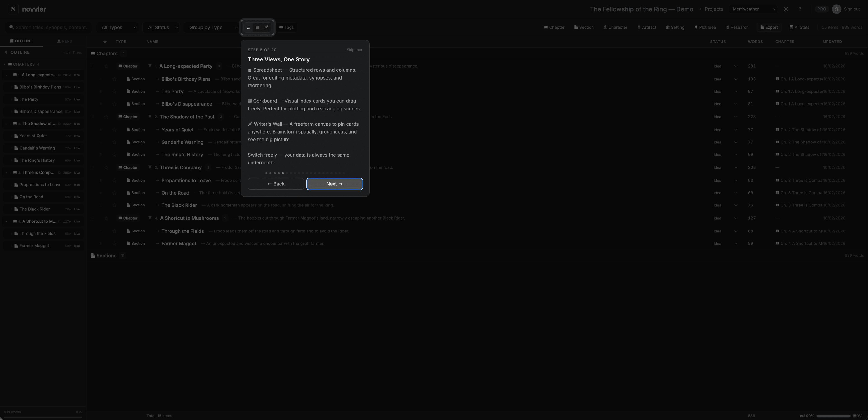This screenshot has height=420, width=868.
Task: Toggle light mode with the sun icon
Action: (x=786, y=9)
